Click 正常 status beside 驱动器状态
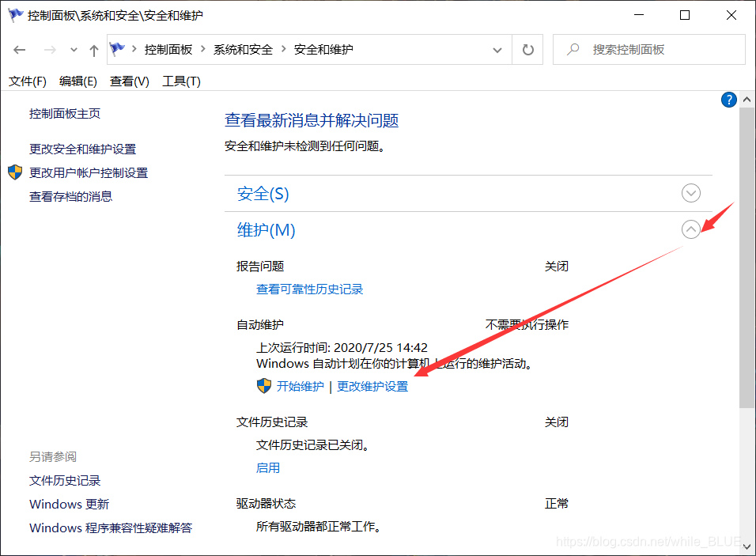 (x=557, y=504)
